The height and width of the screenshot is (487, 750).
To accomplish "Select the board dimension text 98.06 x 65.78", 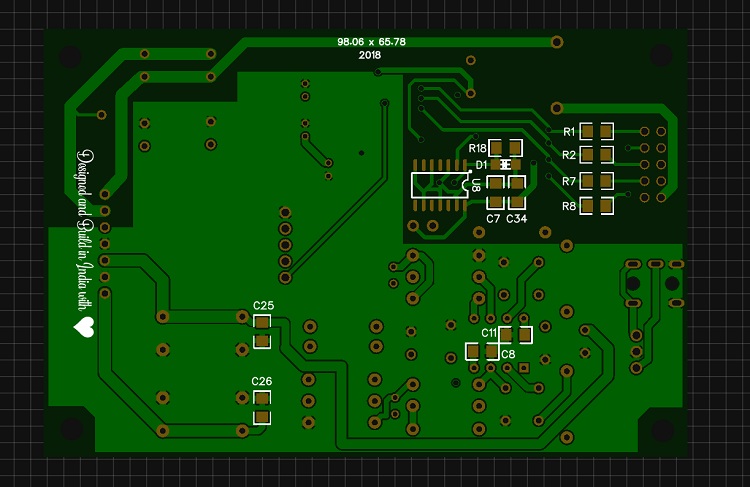I will (371, 42).
